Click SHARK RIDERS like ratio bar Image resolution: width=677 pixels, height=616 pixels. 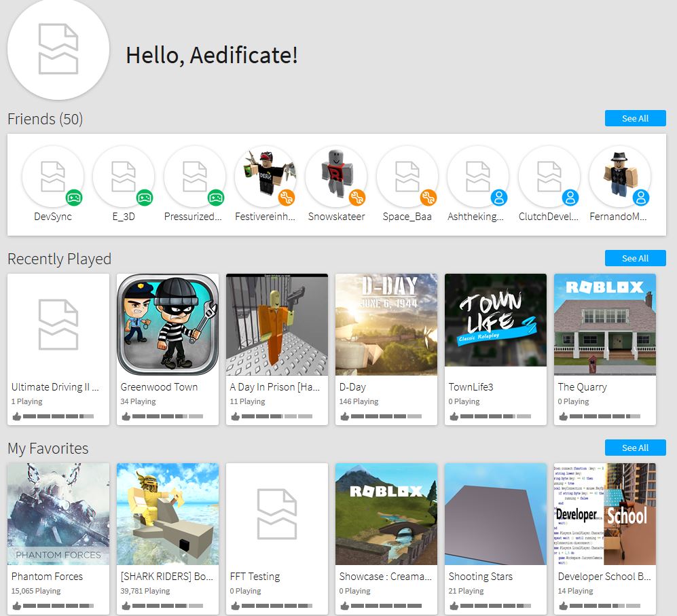pos(168,606)
